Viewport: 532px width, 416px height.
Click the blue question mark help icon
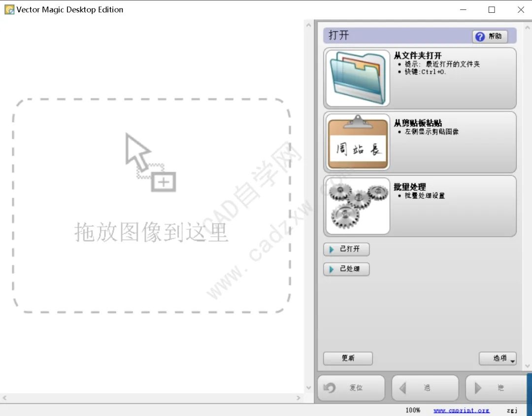[x=480, y=36]
